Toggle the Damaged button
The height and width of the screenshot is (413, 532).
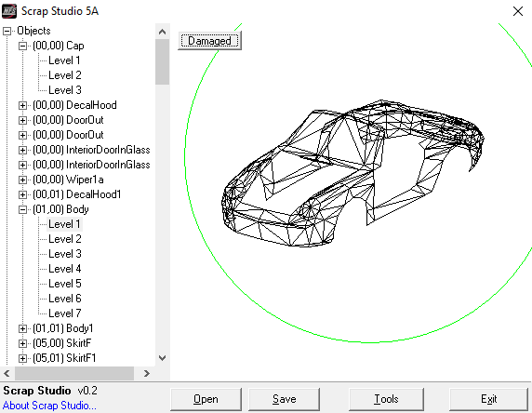coord(209,41)
